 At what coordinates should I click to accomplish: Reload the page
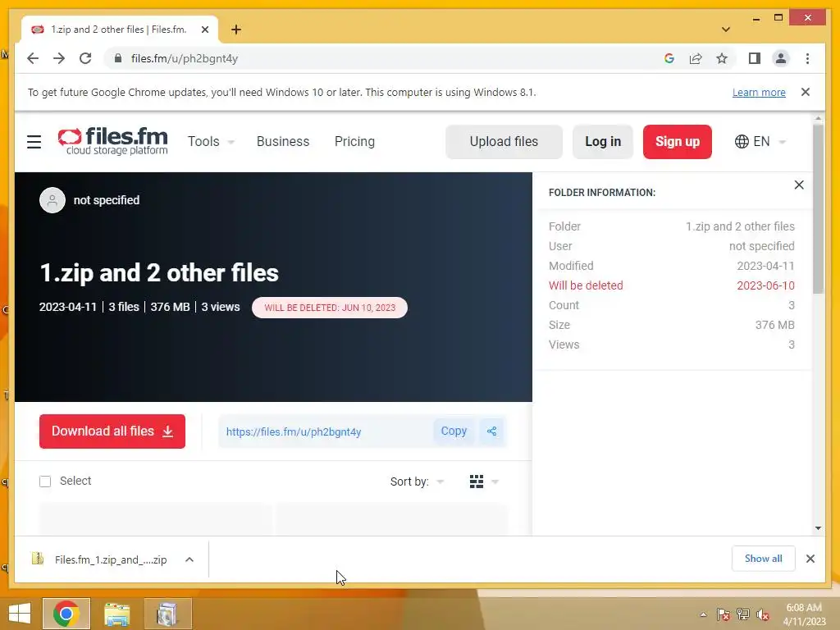tap(85, 58)
